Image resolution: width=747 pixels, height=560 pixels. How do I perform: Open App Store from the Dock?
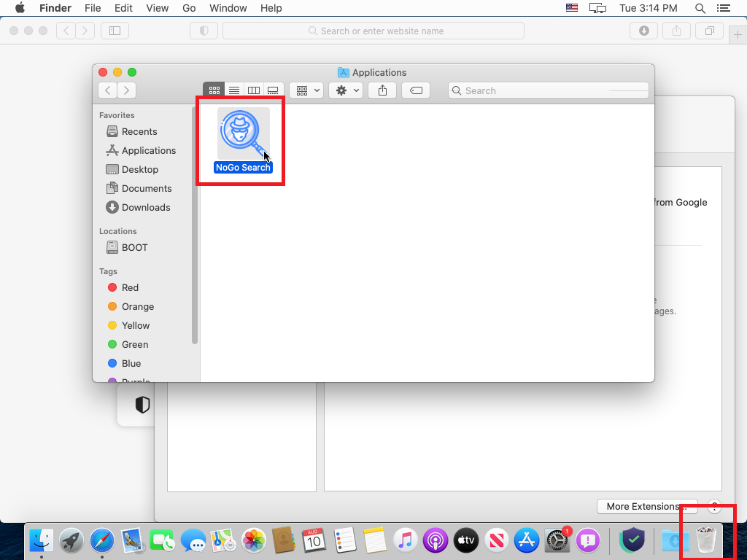click(527, 540)
